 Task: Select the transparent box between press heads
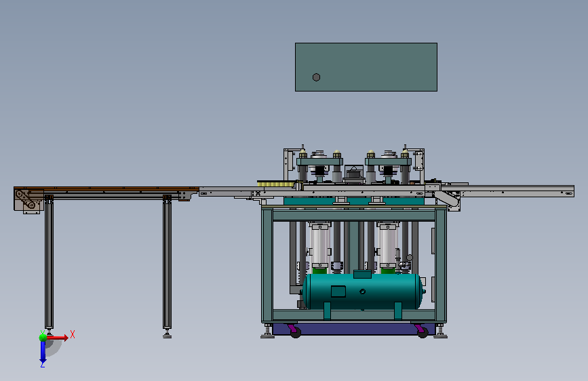click(354, 172)
